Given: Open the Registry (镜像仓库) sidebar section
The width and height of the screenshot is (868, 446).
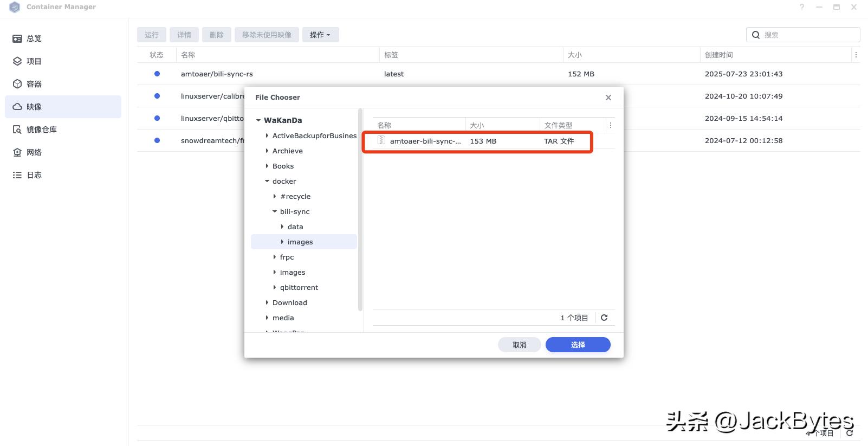Looking at the screenshot, I should click(x=63, y=130).
